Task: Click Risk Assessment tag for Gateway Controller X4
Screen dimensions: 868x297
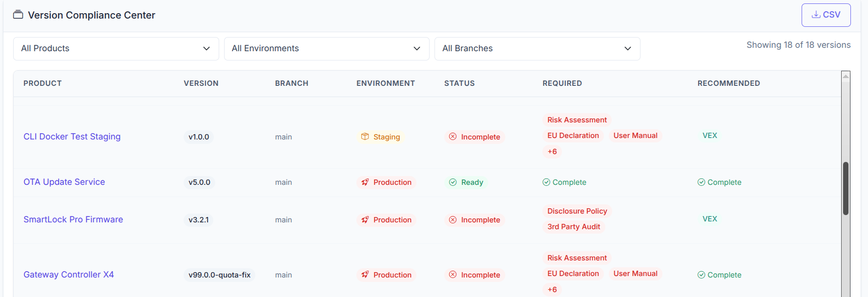Action: (577, 257)
